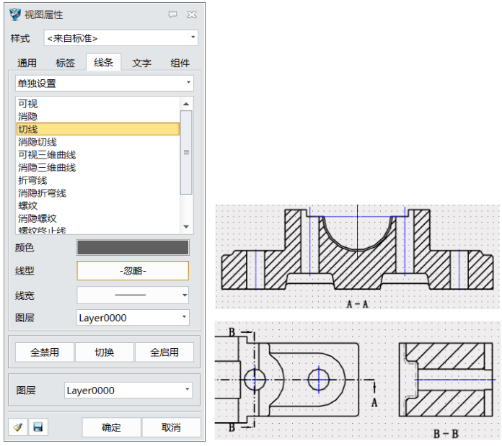Open the Layer0000 dropdown under 线宽

click(133, 318)
